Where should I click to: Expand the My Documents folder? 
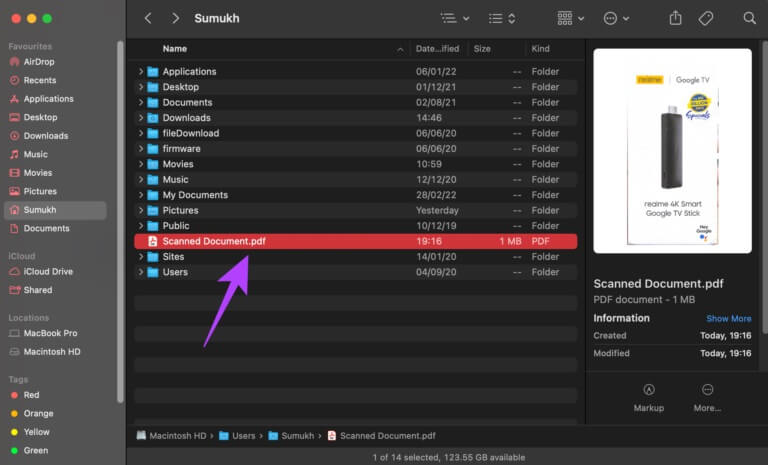point(141,195)
